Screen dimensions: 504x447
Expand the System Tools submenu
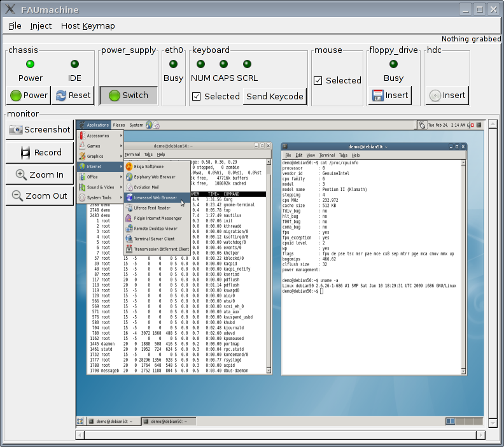pos(100,198)
